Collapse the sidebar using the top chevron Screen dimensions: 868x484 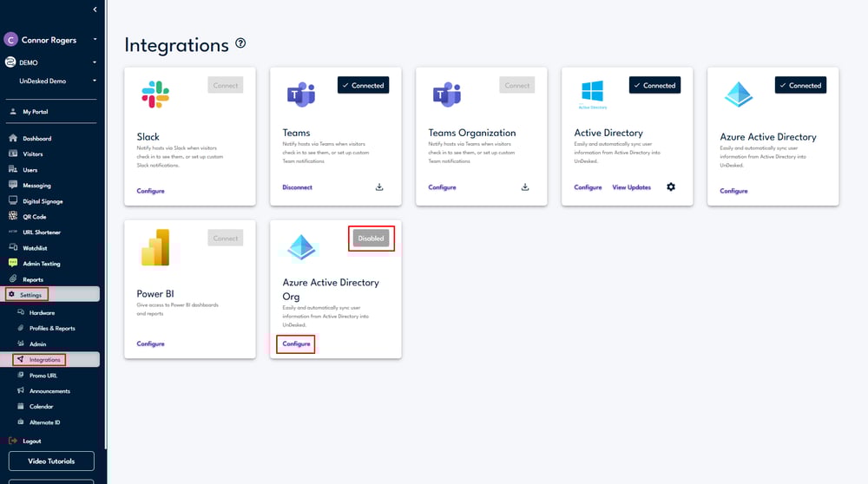tap(95, 10)
